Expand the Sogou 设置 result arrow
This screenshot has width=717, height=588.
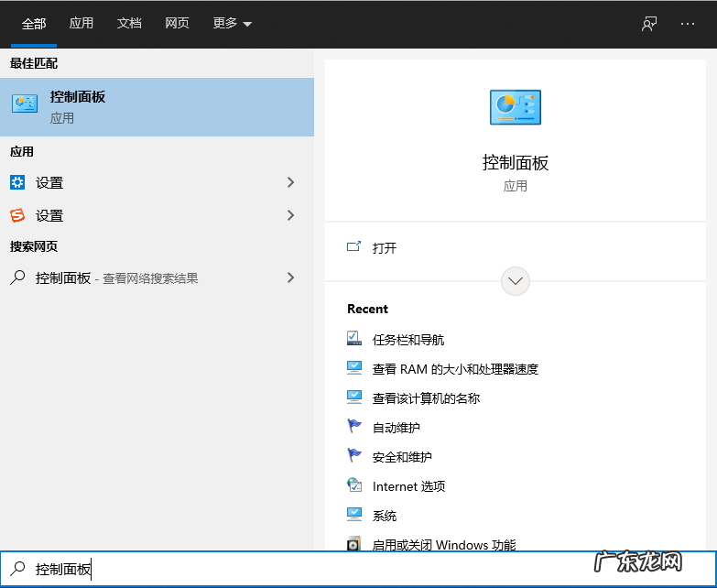click(x=290, y=215)
